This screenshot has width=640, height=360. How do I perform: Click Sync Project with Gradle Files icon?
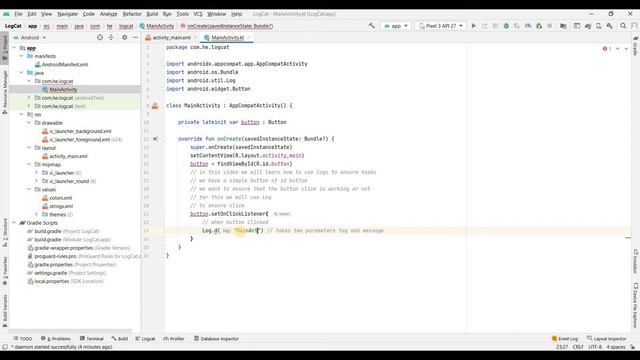pos(588,26)
